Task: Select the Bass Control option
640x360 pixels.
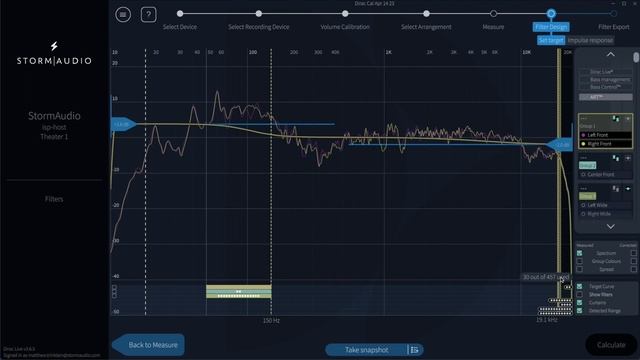Action: coord(606,87)
